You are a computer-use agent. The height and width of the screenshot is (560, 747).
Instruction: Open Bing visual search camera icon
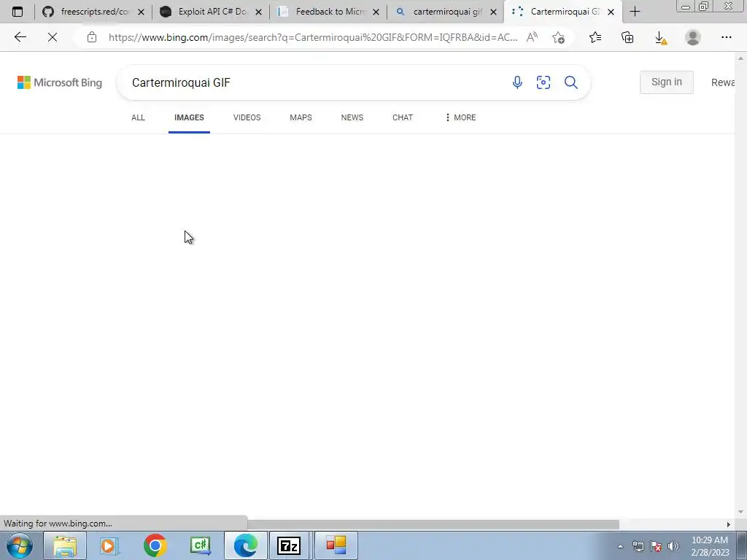click(543, 82)
